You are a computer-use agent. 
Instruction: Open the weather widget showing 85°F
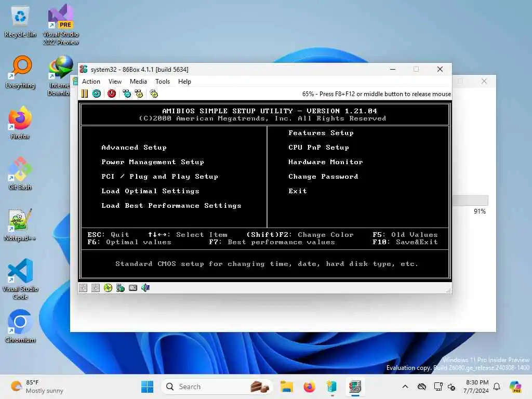coord(37,387)
